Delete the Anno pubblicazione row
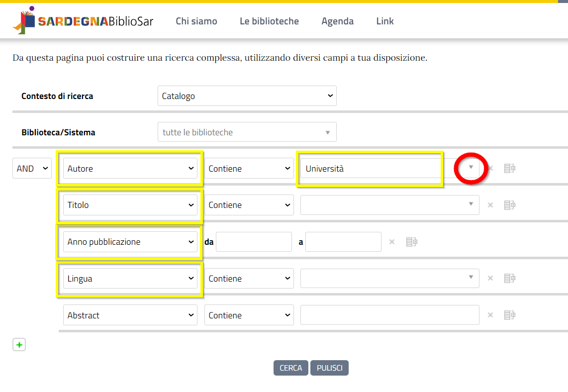This screenshot has width=568, height=392. [x=392, y=242]
